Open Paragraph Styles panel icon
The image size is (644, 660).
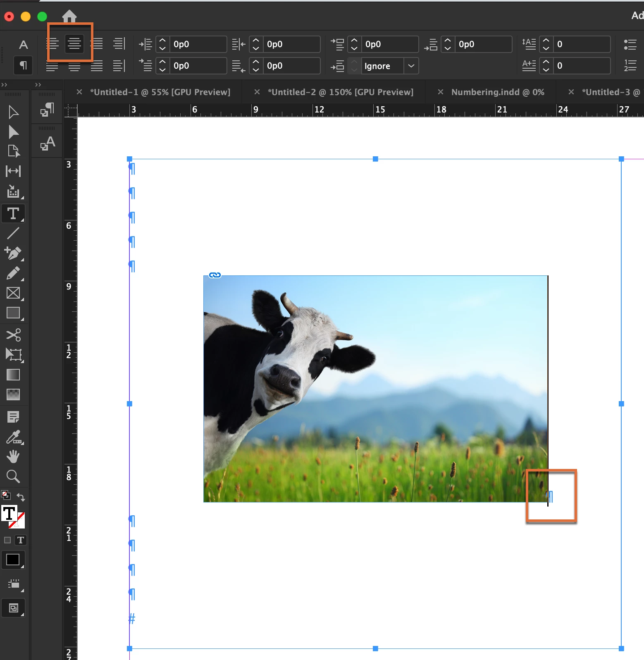click(x=47, y=109)
